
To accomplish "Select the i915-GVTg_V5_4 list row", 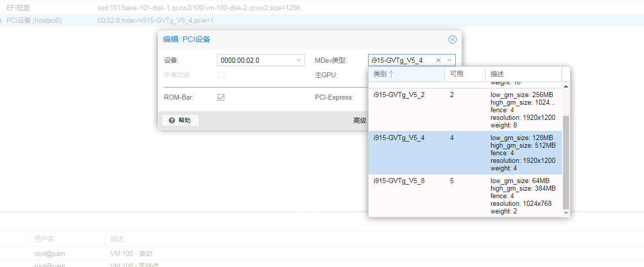I will 465,153.
